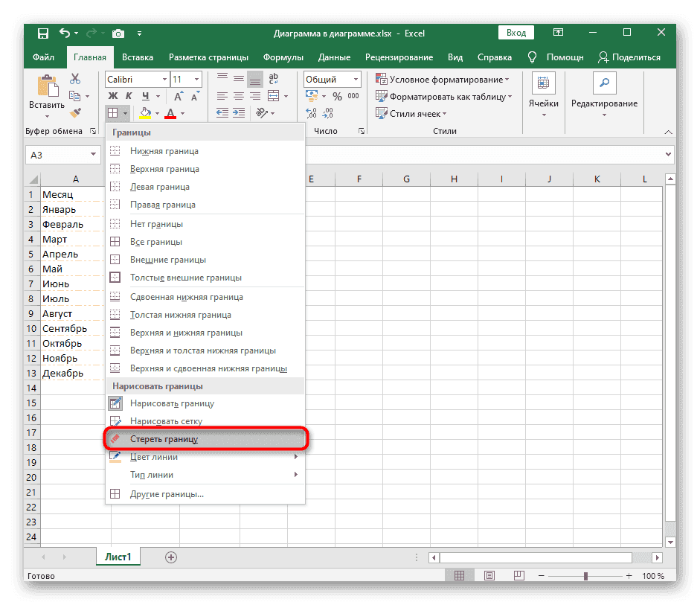Screen dimensions: 700x605
Task: Toggle bold formatting (Ж)
Action: 113,96
